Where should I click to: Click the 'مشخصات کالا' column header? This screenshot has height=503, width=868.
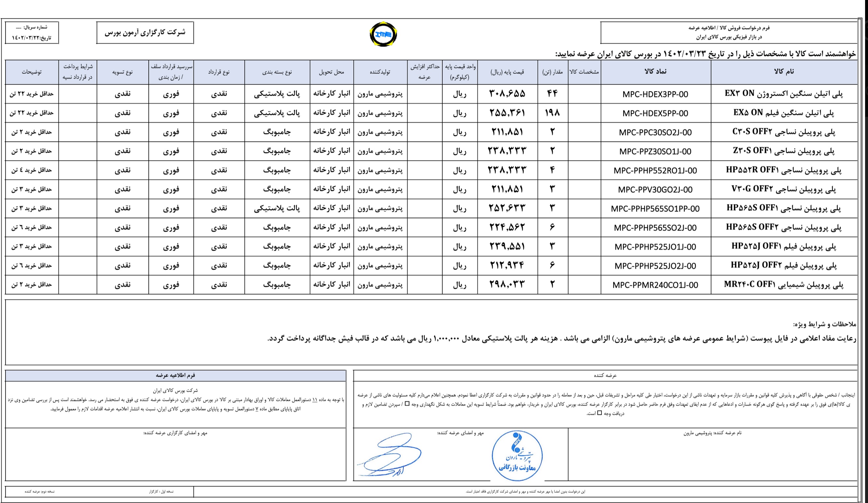[584, 72]
